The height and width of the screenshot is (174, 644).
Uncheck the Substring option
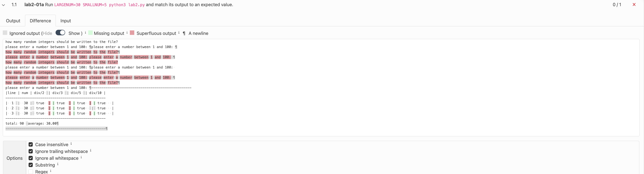[31, 165]
